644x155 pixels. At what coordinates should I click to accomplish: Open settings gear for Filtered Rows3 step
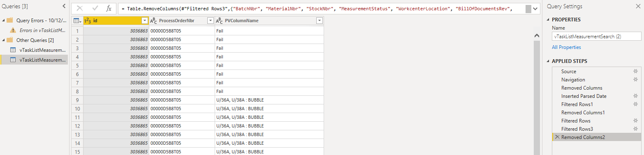point(635,129)
